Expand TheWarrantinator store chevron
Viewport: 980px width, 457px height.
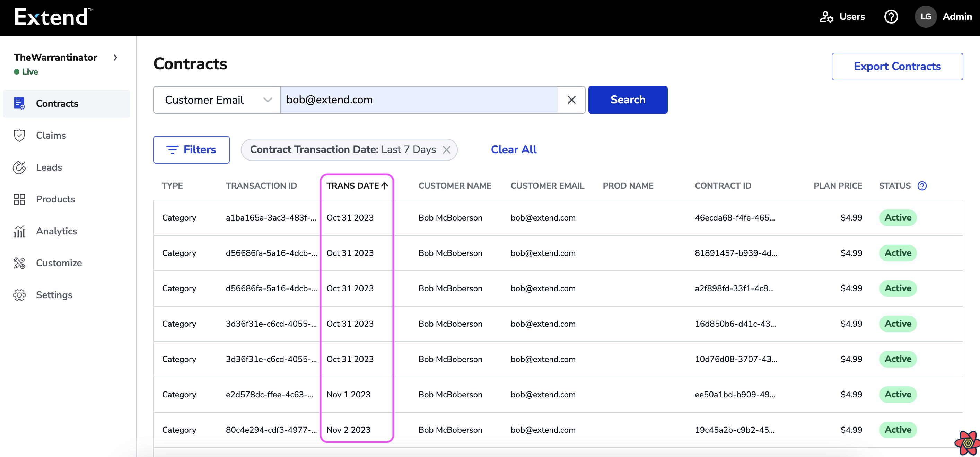click(115, 58)
